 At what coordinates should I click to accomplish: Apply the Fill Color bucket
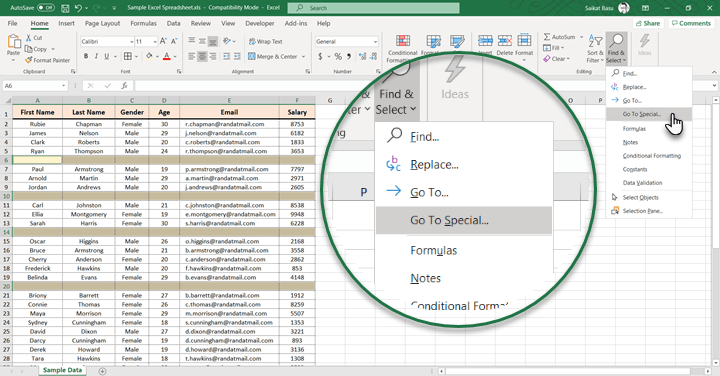pos(149,56)
